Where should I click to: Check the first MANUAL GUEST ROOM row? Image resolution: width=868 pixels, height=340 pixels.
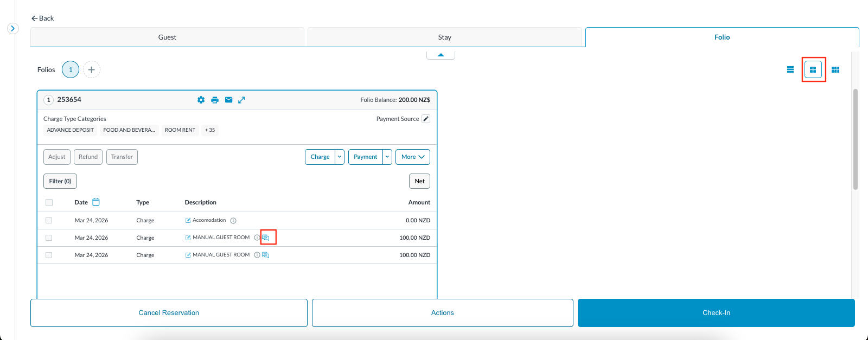coord(49,238)
